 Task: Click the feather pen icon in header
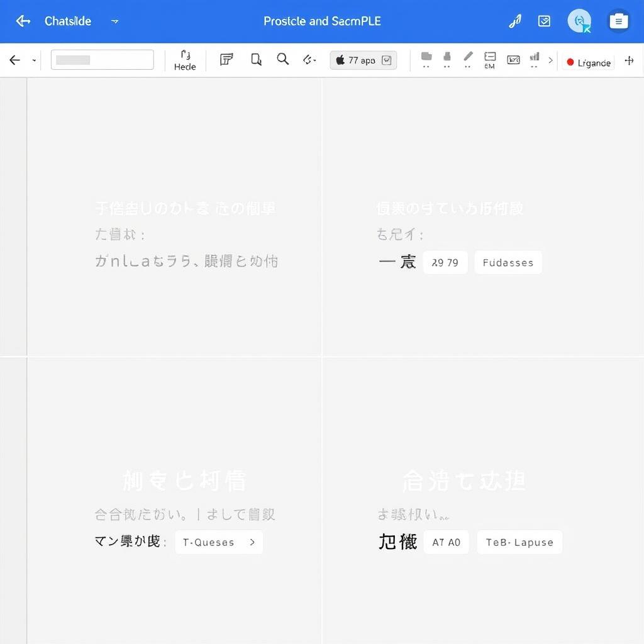515,21
